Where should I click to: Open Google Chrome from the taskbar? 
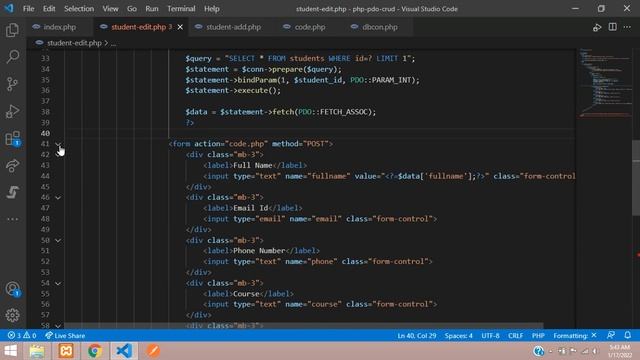click(95, 351)
